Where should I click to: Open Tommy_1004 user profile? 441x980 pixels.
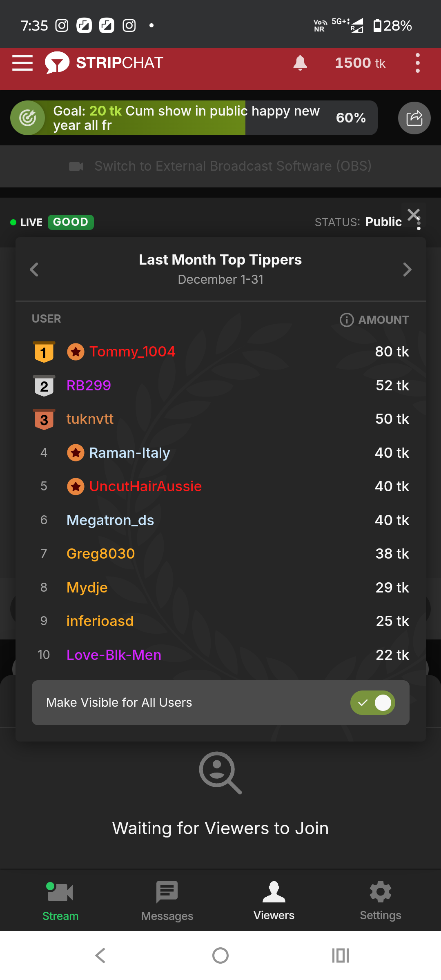tap(132, 352)
